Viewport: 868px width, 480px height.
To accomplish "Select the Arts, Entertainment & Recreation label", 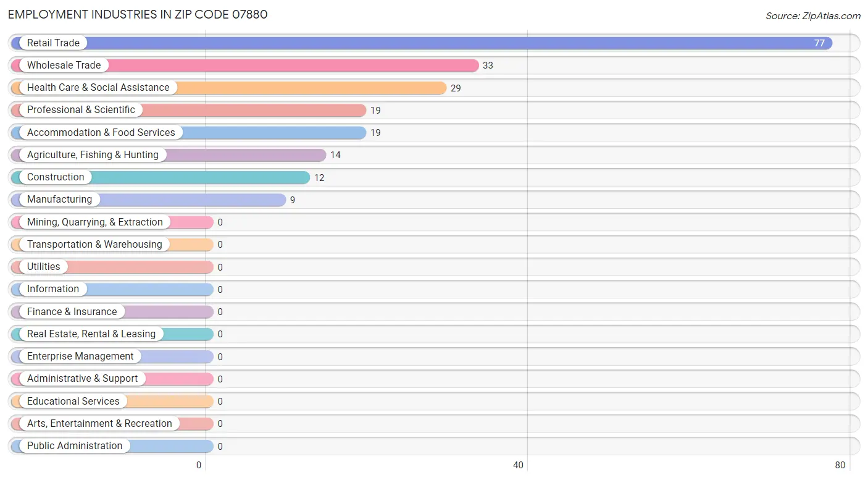I will click(x=99, y=423).
